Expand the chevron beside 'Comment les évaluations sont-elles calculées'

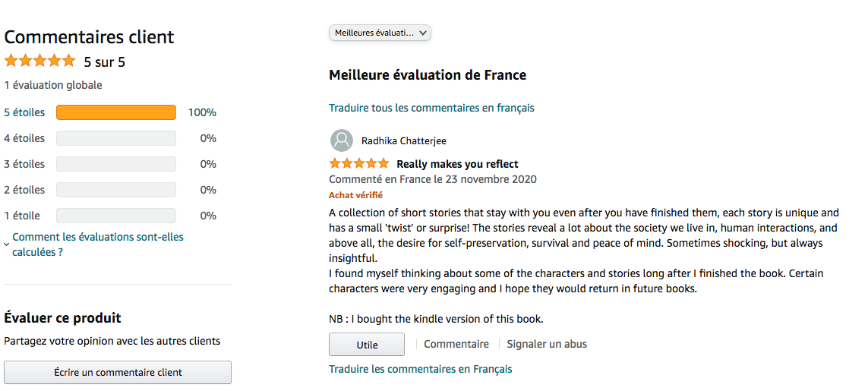(7, 244)
